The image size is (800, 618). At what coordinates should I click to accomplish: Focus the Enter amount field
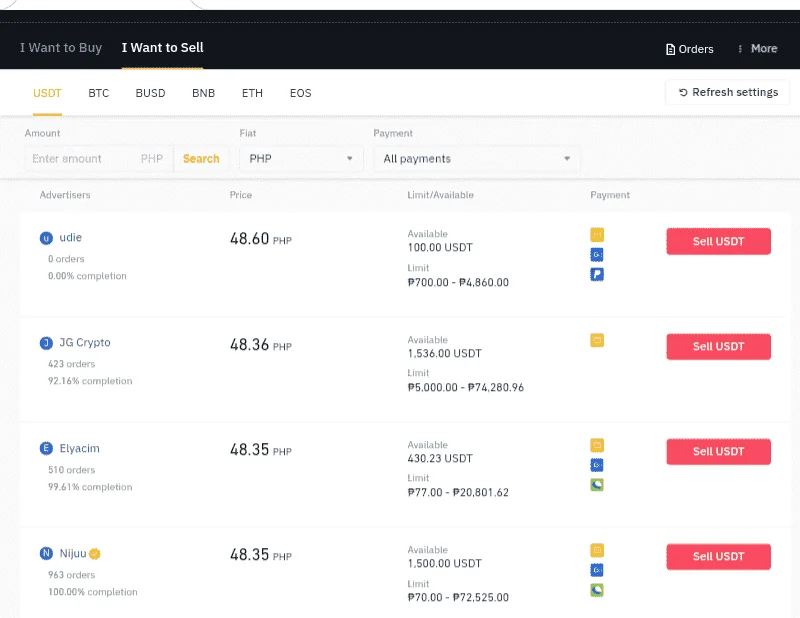tap(99, 159)
